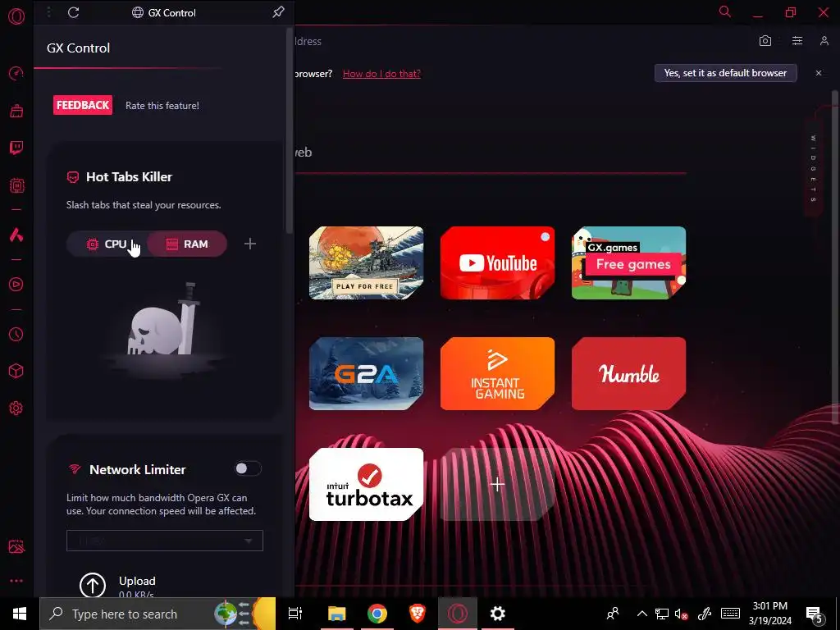Viewport: 840px width, 630px height.
Task: Open the profile account icon
Action: coord(824,41)
